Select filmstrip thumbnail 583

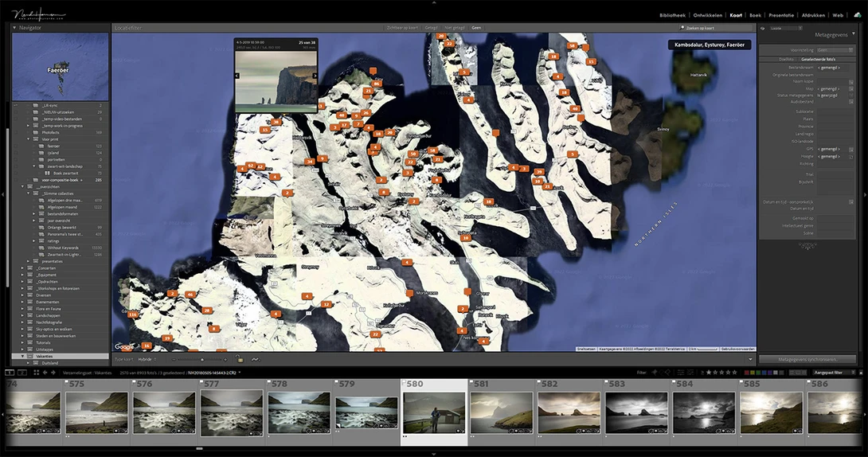coord(636,412)
